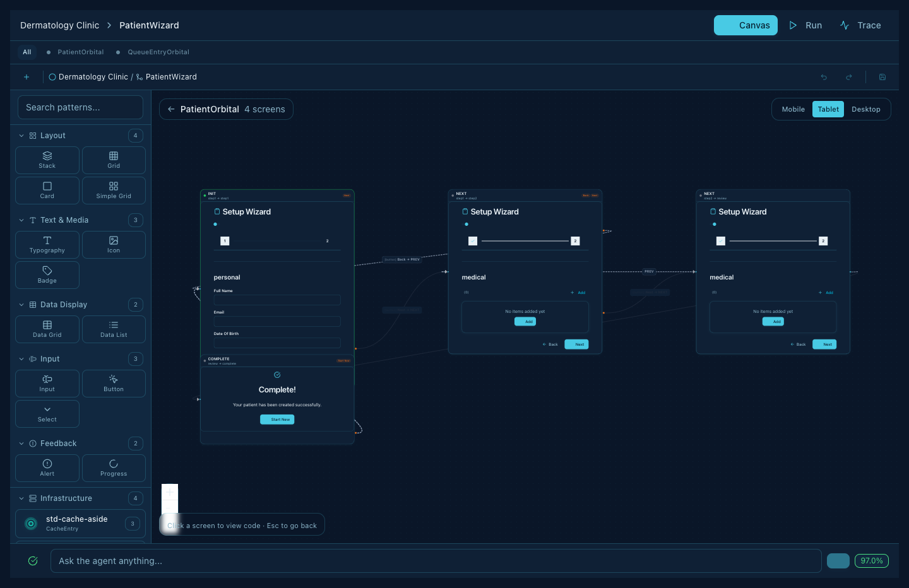Select the std-cache-aside infrastructure pattern
This screenshot has height=588, width=909.
coord(80,523)
